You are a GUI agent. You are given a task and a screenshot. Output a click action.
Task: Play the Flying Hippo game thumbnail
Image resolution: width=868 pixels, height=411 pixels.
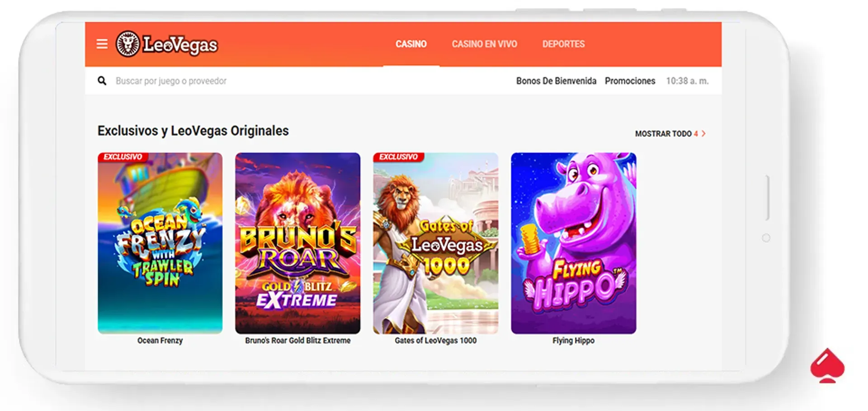[x=574, y=243]
